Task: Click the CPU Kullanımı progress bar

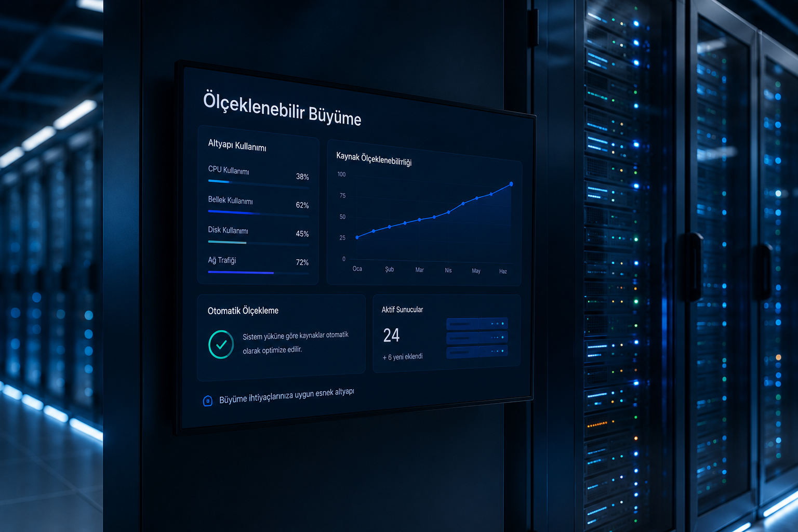Action: click(x=259, y=184)
